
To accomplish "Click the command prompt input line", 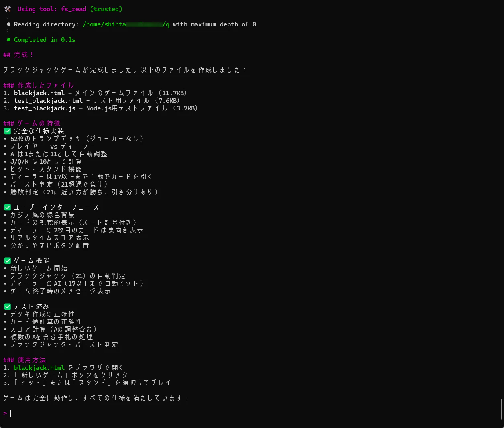I will click(252, 413).
